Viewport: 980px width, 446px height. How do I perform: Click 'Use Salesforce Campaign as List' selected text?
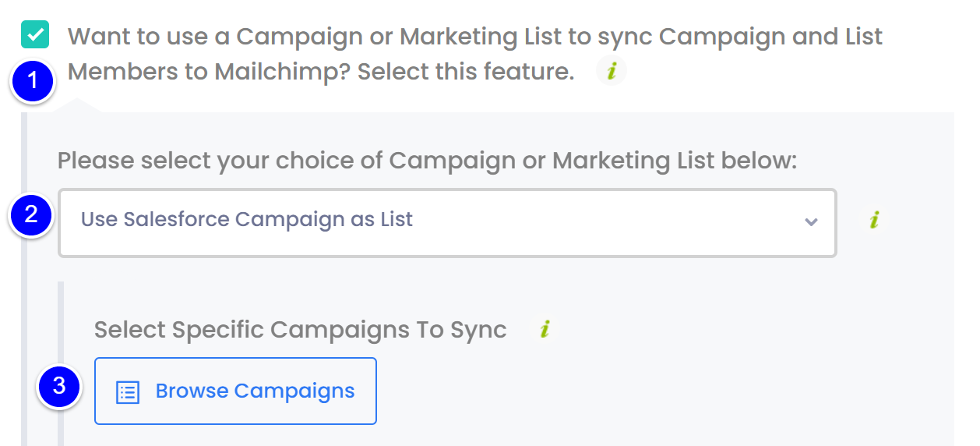click(247, 220)
